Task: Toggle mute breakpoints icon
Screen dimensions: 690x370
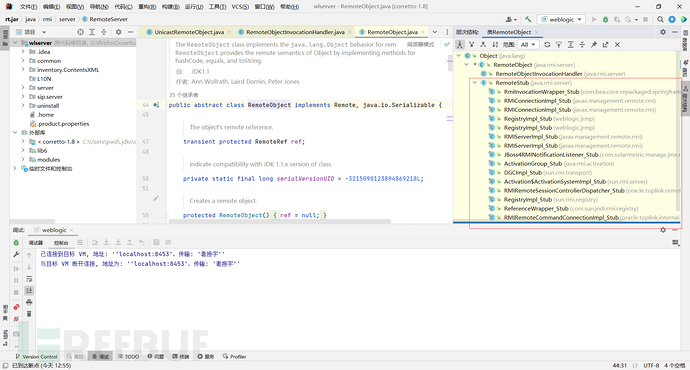Action: pos(16,319)
